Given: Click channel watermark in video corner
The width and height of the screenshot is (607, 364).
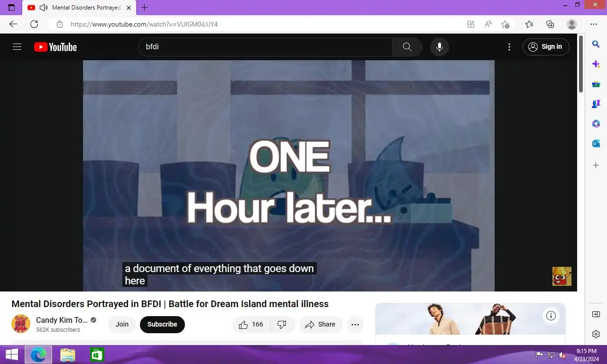Looking at the screenshot, I should [562, 276].
